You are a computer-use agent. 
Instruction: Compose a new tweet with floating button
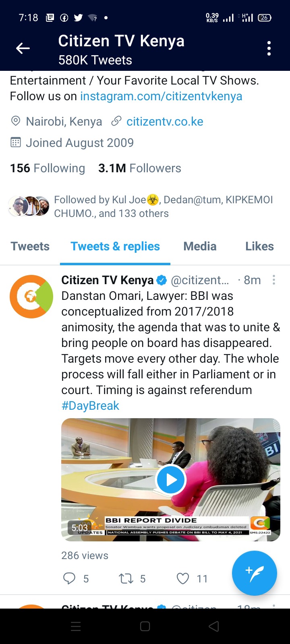[255, 573]
